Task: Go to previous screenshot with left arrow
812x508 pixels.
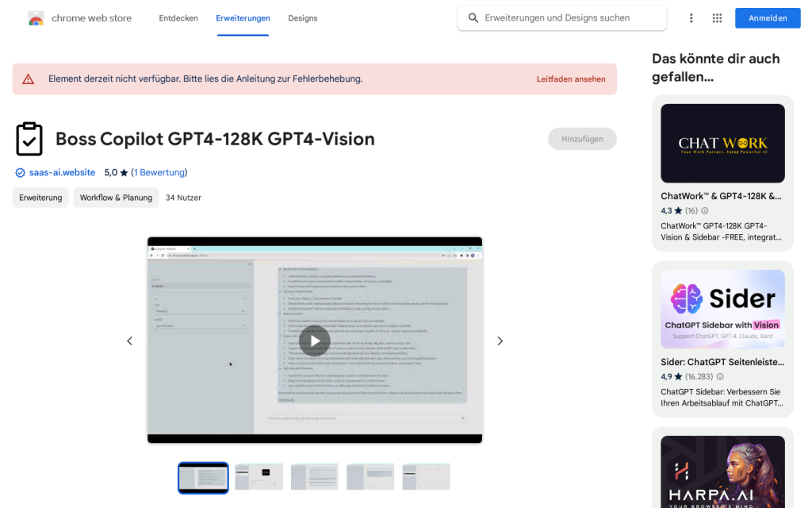Action: click(130, 341)
